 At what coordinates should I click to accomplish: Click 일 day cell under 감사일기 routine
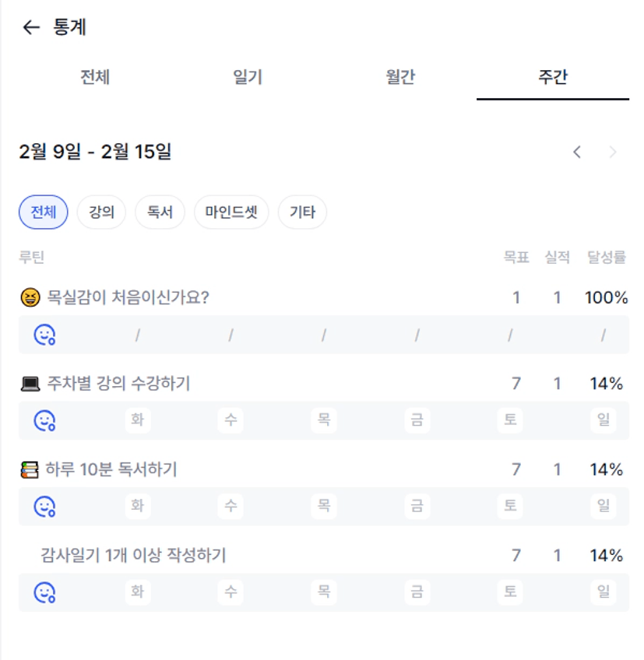point(603,593)
